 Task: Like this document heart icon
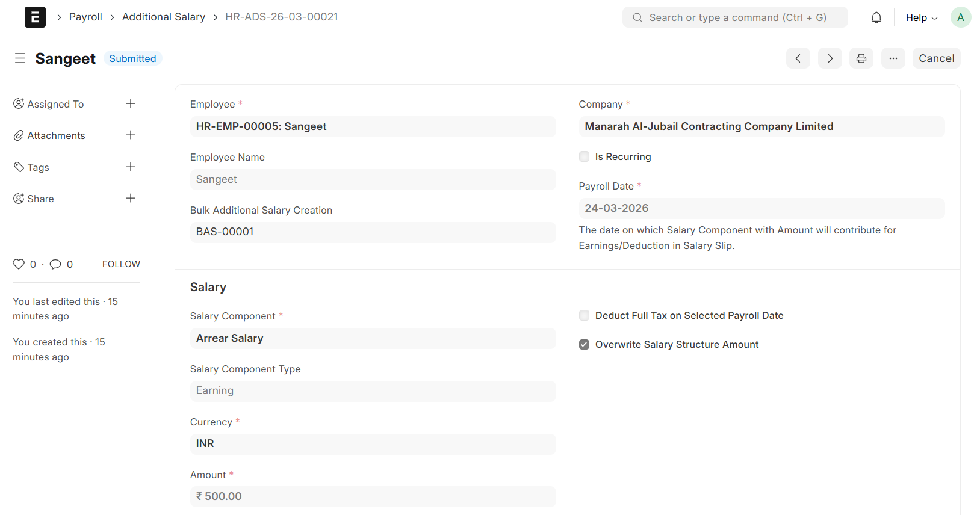coord(19,264)
